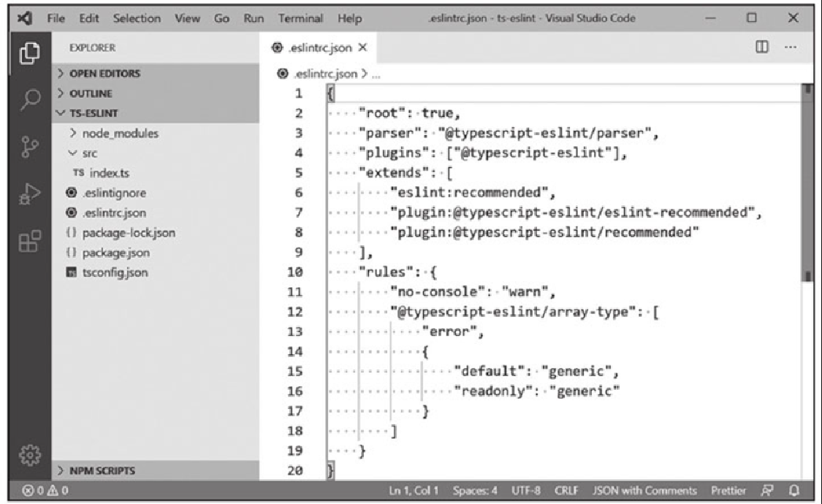
Task: Select language mode JSON with Comments
Action: (644, 491)
